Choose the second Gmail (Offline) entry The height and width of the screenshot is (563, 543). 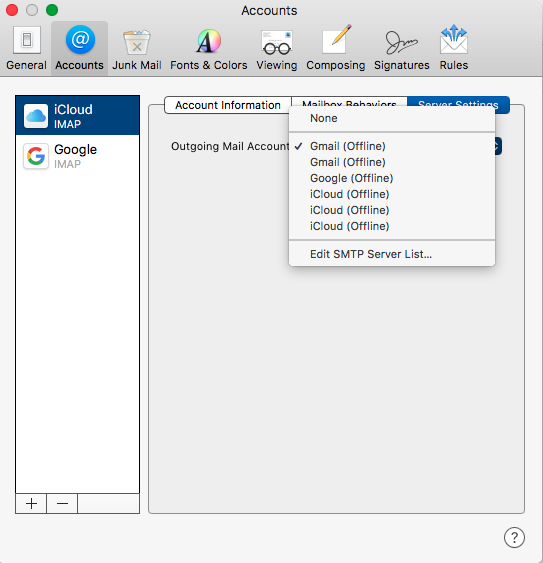pos(392,162)
